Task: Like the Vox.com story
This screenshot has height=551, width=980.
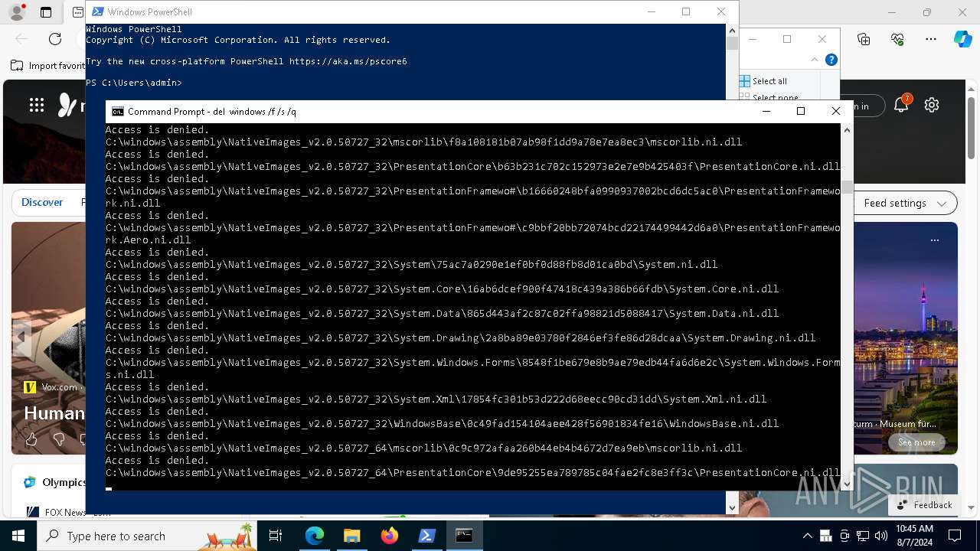Action: (31, 439)
